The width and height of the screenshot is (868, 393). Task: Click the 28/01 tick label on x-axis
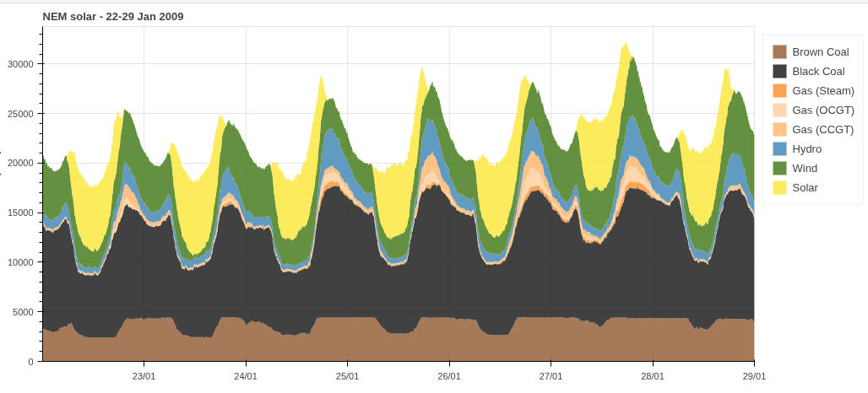(x=652, y=376)
